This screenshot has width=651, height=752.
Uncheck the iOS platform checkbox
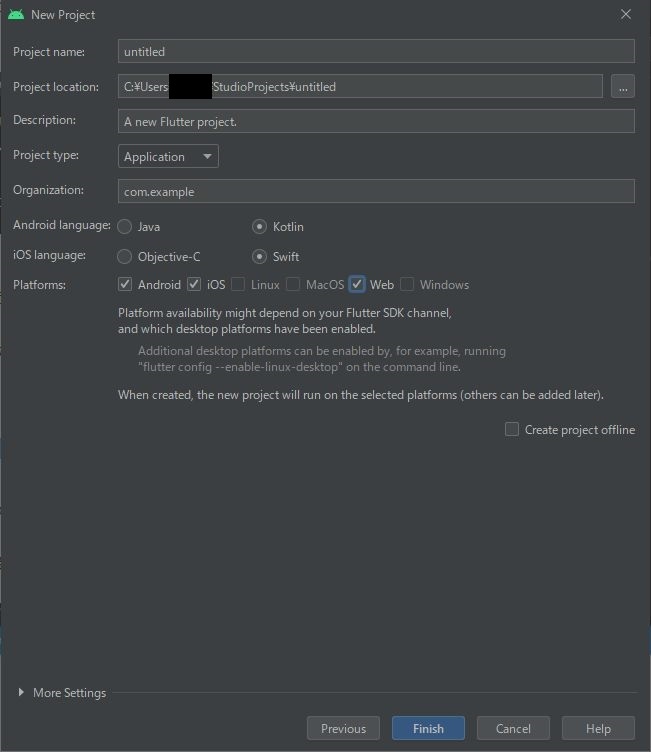pos(194,284)
